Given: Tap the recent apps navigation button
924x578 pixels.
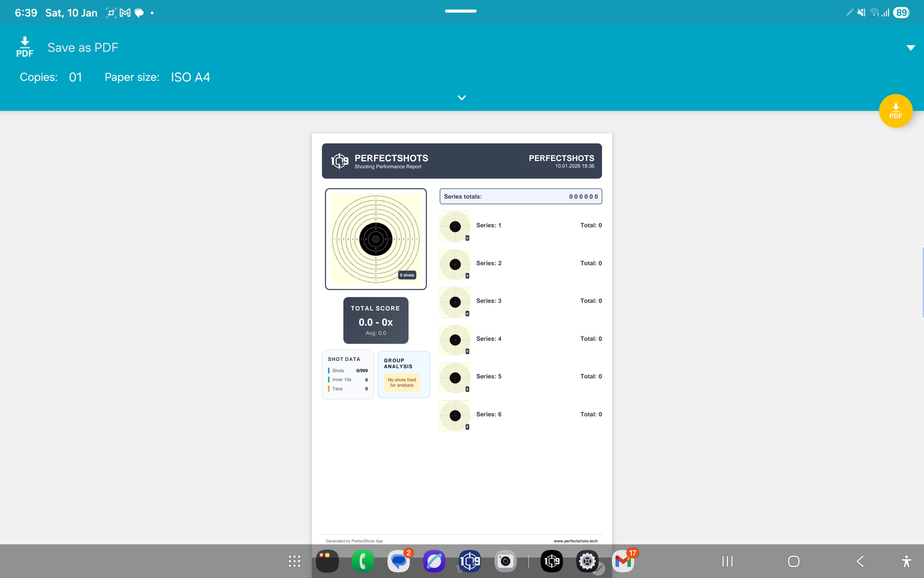Looking at the screenshot, I should [727, 561].
